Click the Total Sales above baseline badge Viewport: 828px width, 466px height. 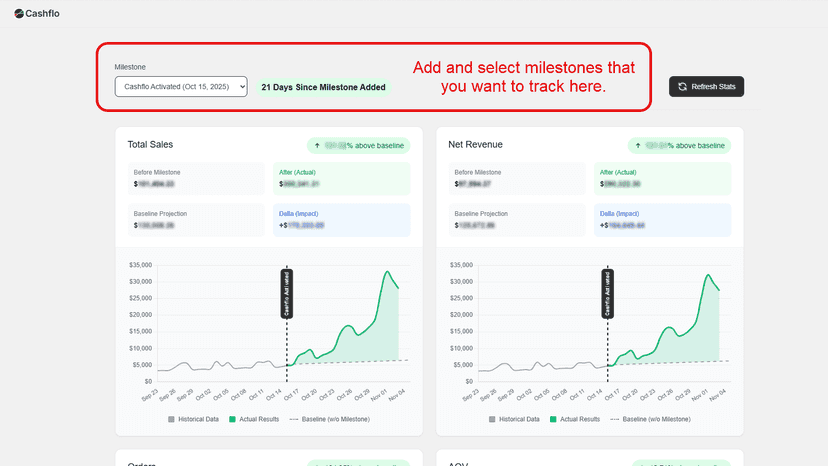(359, 145)
